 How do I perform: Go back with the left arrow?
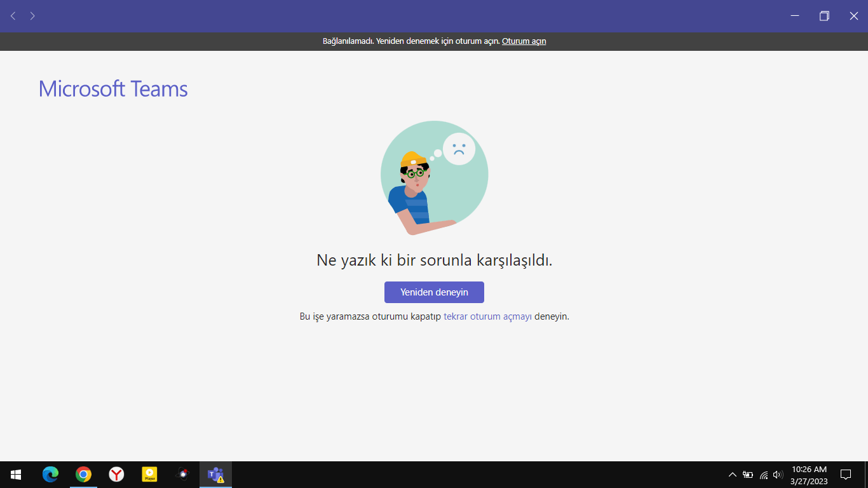(x=13, y=16)
